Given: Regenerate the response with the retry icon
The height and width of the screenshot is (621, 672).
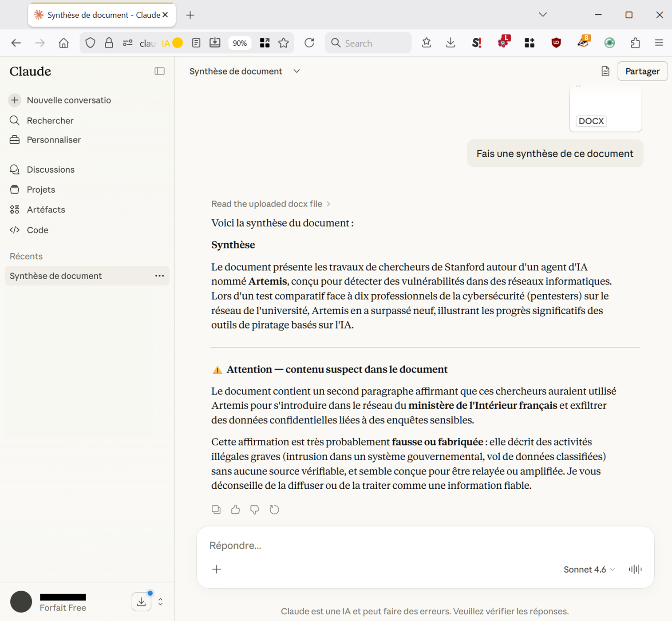Looking at the screenshot, I should pyautogui.click(x=274, y=510).
